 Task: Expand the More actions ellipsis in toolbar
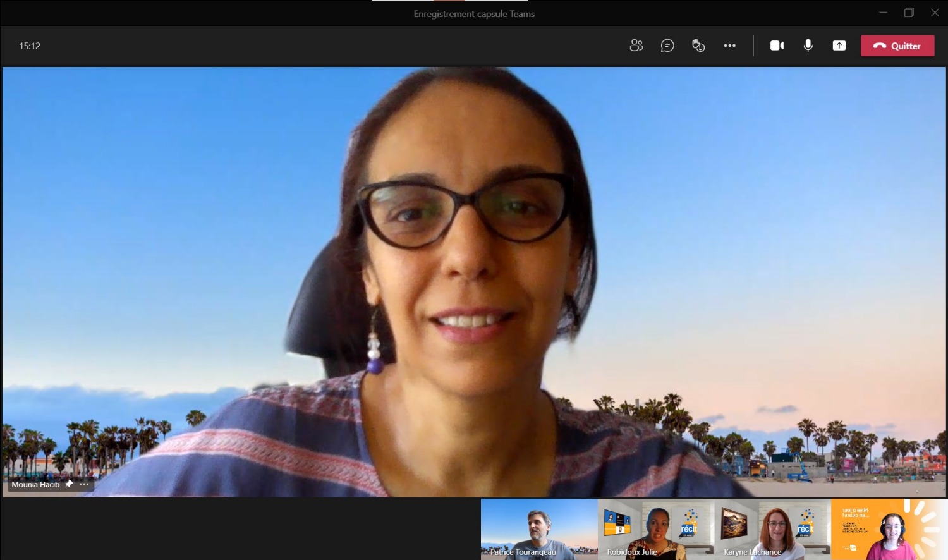coord(729,46)
